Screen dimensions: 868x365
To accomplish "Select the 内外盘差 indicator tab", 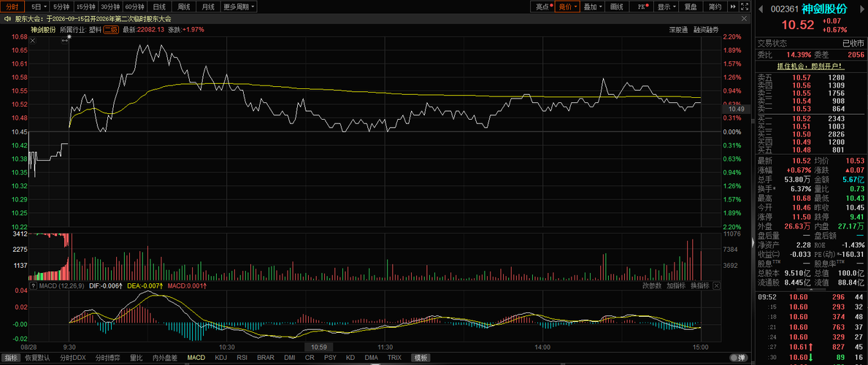I will [x=165, y=358].
